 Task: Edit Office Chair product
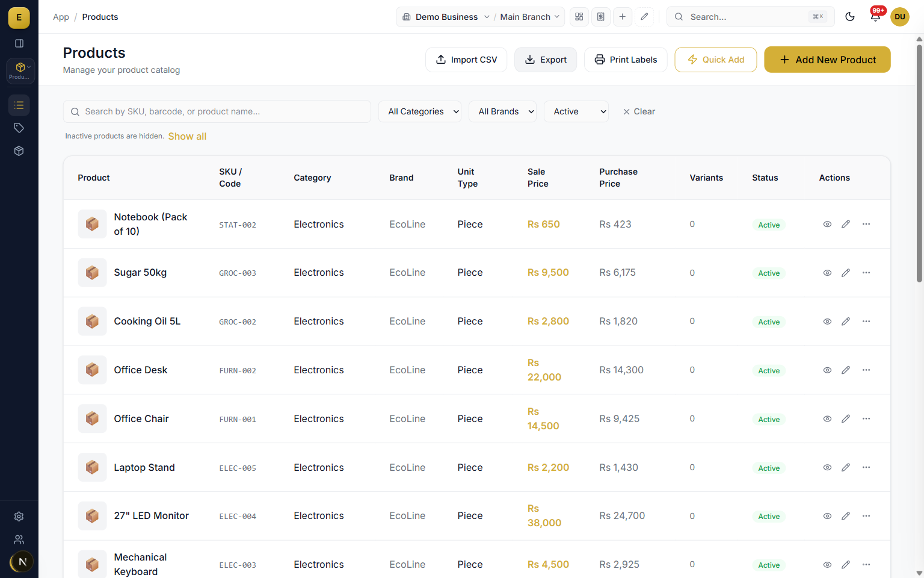pos(846,418)
